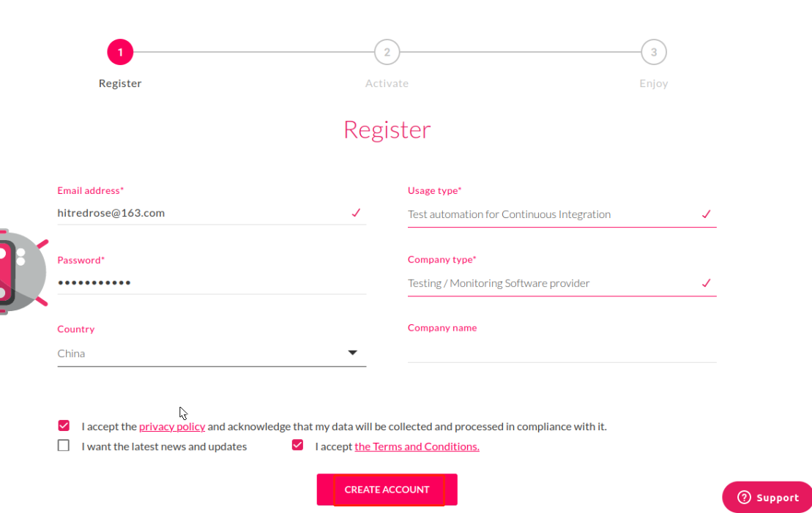
Task: Click the step 3 Enjoy circle
Action: click(x=654, y=52)
